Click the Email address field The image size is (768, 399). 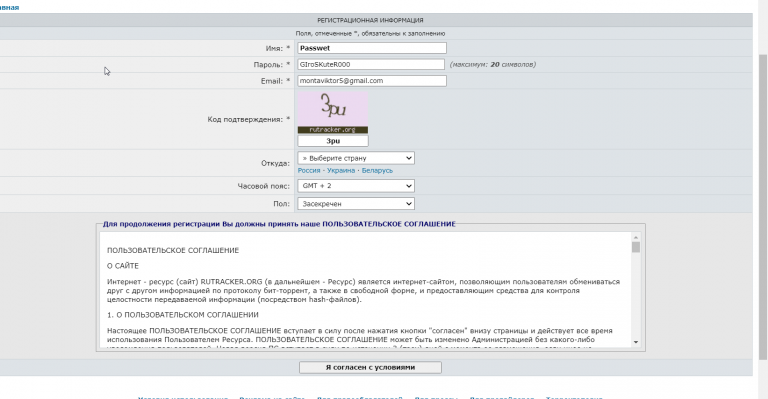point(372,81)
